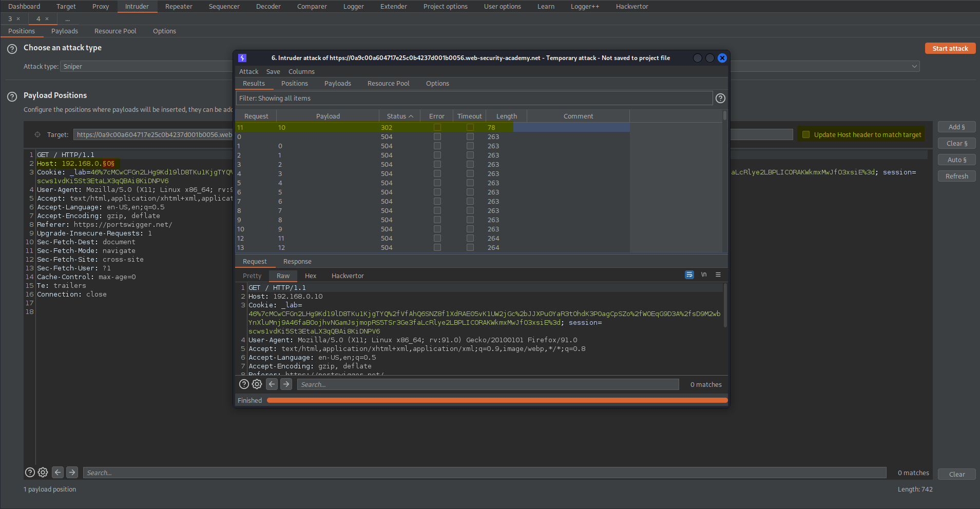
Task: Select result row with payload 10 status 302
Action: [x=432, y=128]
